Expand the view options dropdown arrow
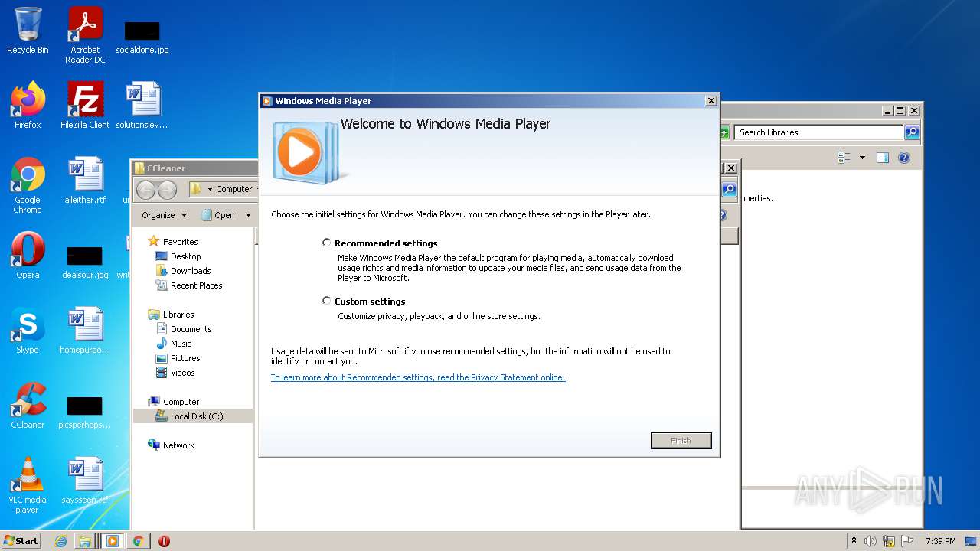This screenshot has height=551, width=980. coord(862,158)
